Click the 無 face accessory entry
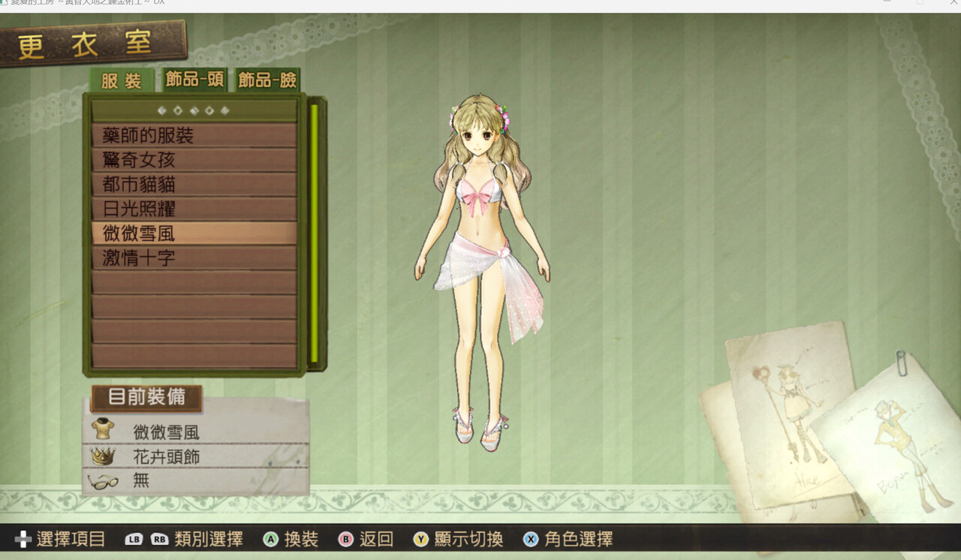Viewport: 961px width, 560px height. point(141,481)
